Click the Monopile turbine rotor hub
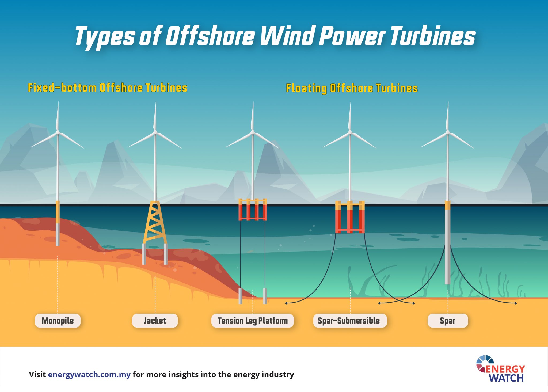Screen dimensions: 548x392 58,132
